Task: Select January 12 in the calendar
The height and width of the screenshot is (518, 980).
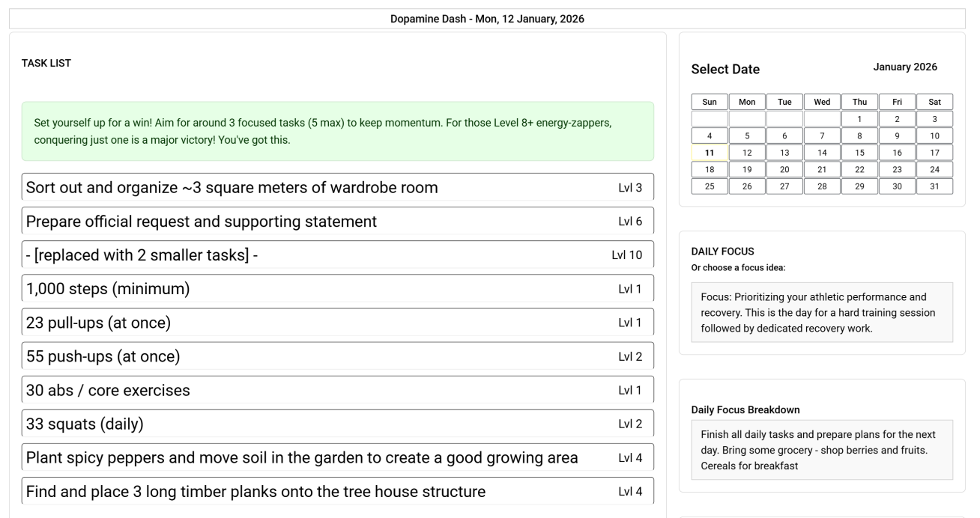Action: coord(747,153)
